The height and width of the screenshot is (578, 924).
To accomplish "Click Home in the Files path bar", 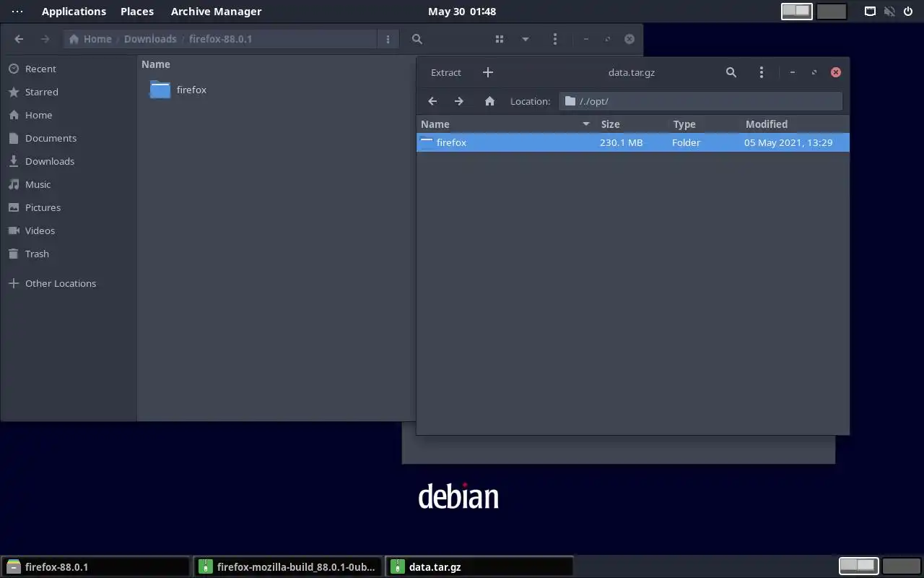I will [x=90, y=39].
